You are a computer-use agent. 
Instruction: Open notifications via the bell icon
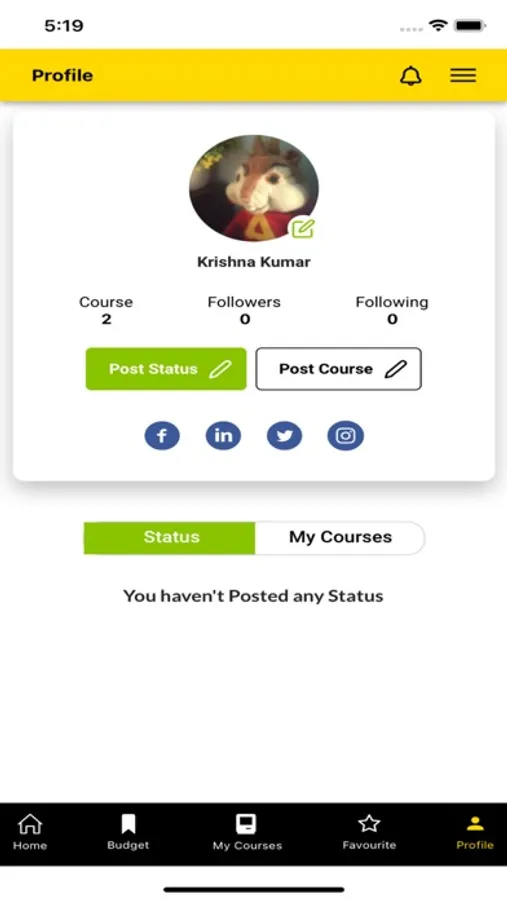click(411, 76)
